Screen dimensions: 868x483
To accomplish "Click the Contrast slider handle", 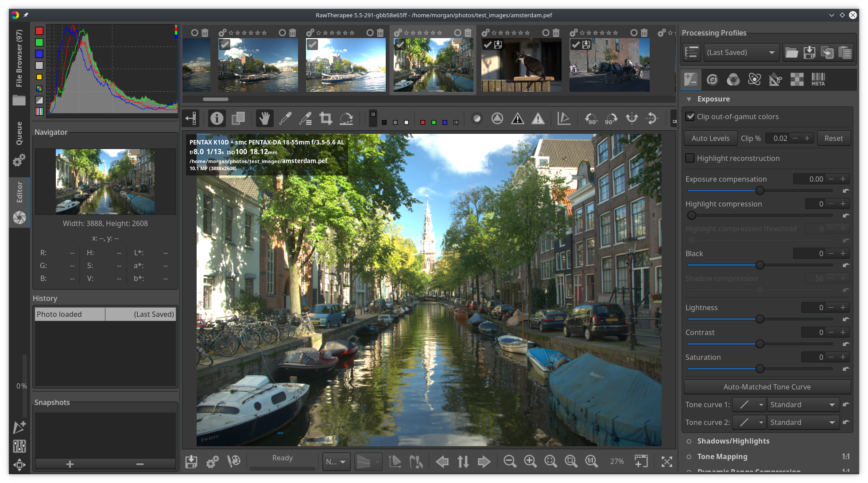I will point(760,344).
